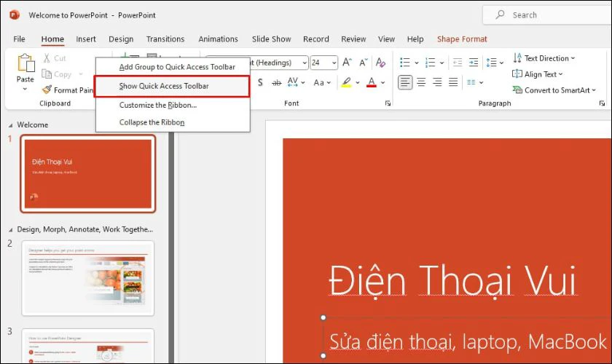Choose Show Quick Access Toolbar
This screenshot has width=612, height=364.
coord(172,86)
